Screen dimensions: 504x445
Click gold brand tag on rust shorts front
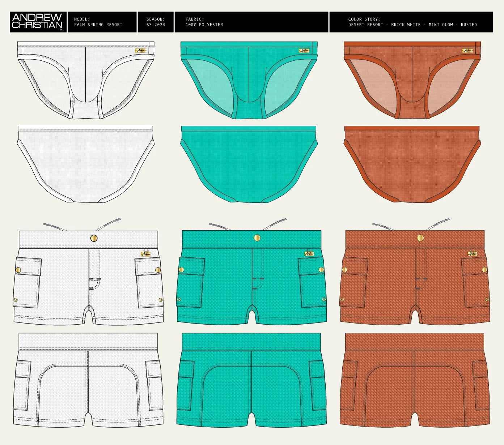pos(472,254)
